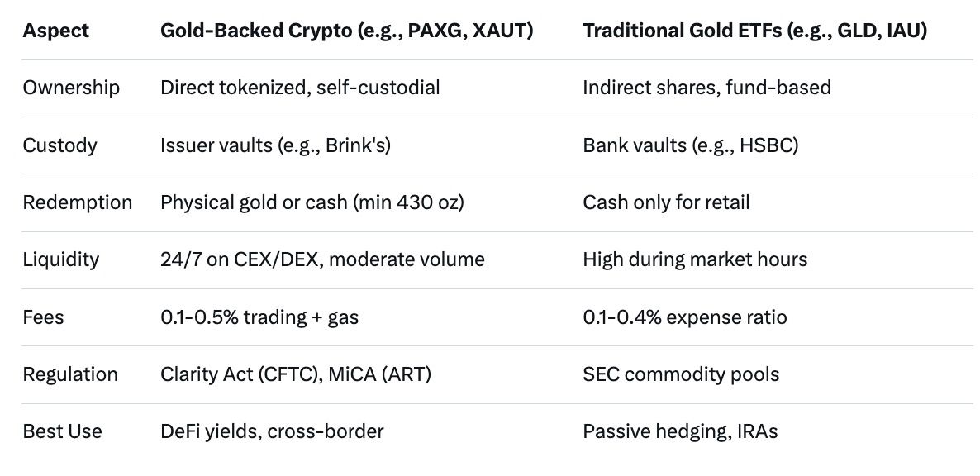Select the Best Use row label
Image resolution: width=980 pixels, height=476 pixels.
pos(63,431)
